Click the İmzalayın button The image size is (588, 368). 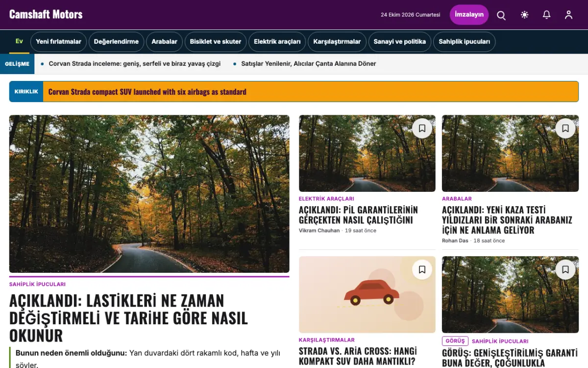[x=469, y=15]
